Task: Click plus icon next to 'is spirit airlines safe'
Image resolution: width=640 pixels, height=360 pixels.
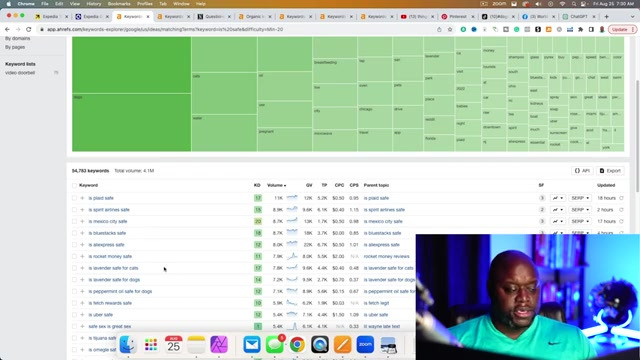Action: point(82,210)
